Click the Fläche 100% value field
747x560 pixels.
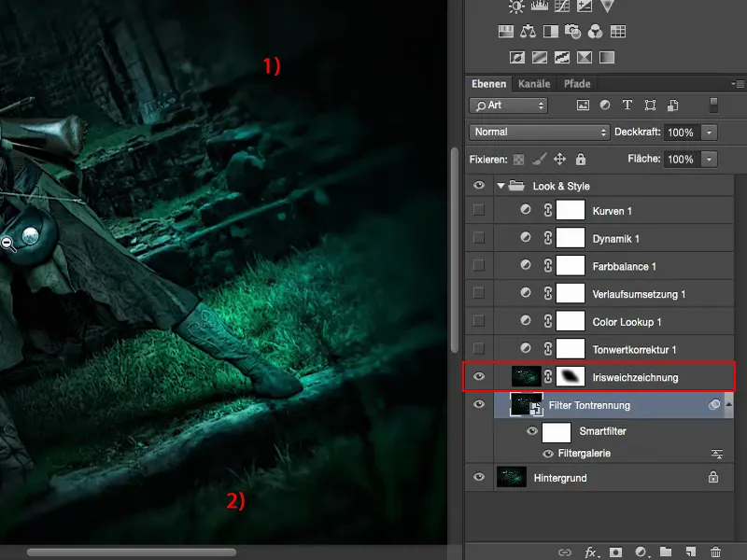[x=684, y=159]
